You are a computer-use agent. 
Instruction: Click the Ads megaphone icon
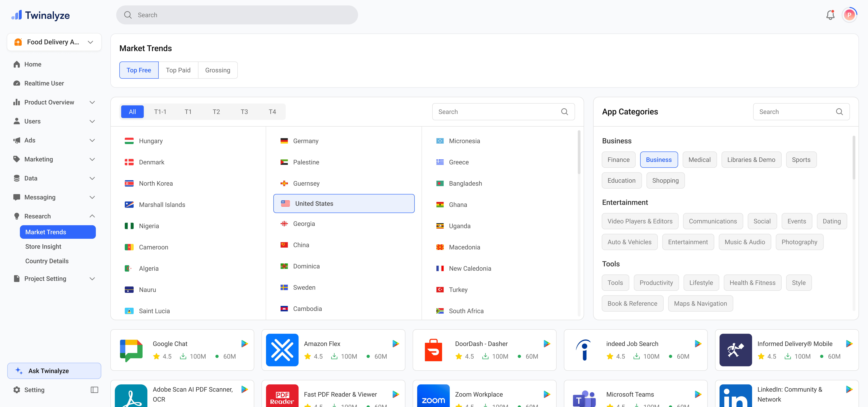tap(17, 140)
